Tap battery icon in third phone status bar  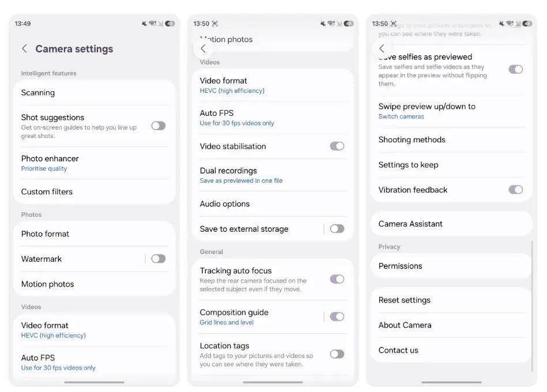tap(527, 24)
